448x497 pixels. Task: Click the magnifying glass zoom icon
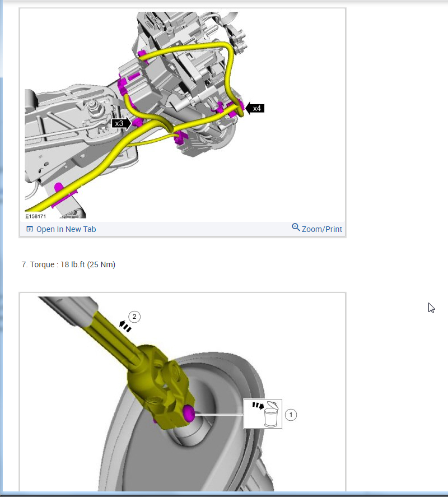(x=296, y=227)
